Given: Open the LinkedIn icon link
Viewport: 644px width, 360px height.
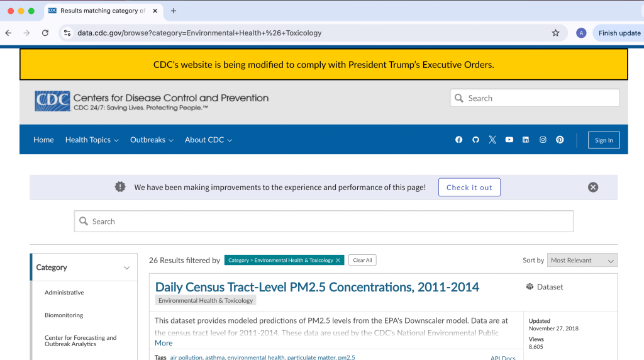Looking at the screenshot, I should [526, 140].
